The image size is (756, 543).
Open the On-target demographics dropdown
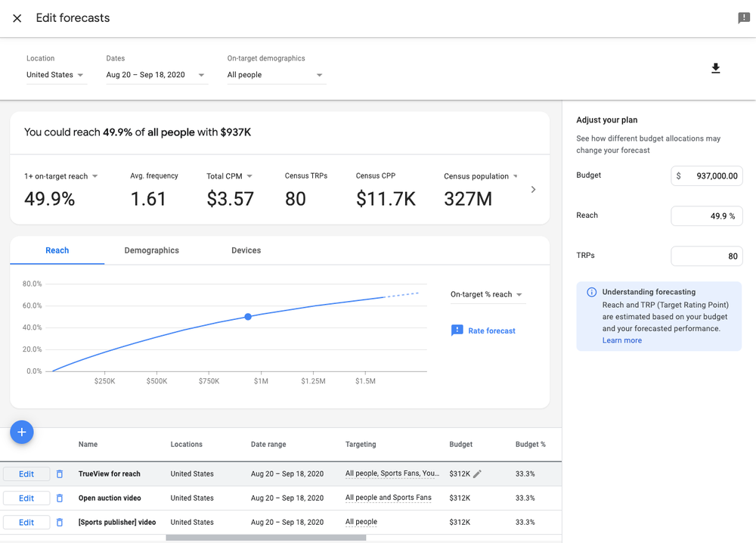pyautogui.click(x=276, y=75)
